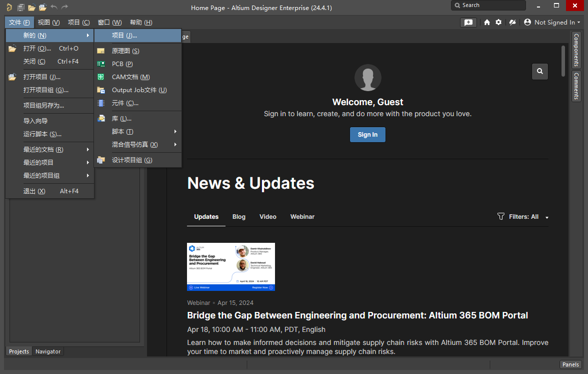
Task: Open the 视图 (V) menu
Action: point(48,23)
